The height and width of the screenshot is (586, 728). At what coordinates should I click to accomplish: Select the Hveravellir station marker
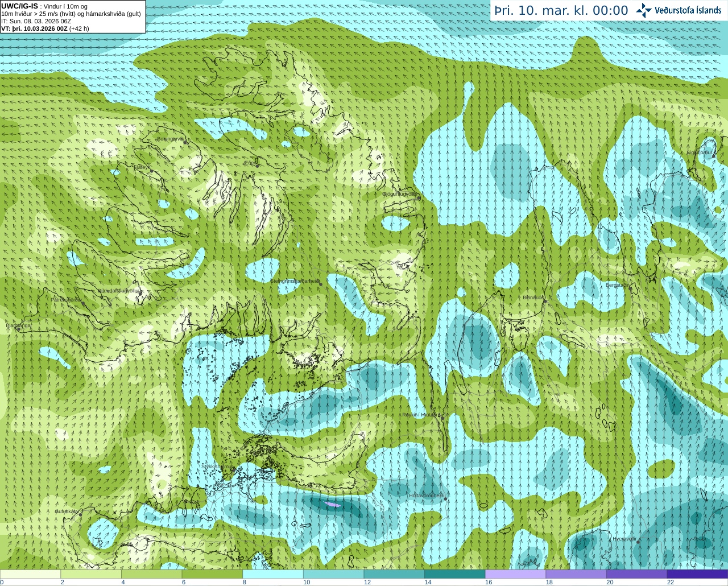point(638,542)
